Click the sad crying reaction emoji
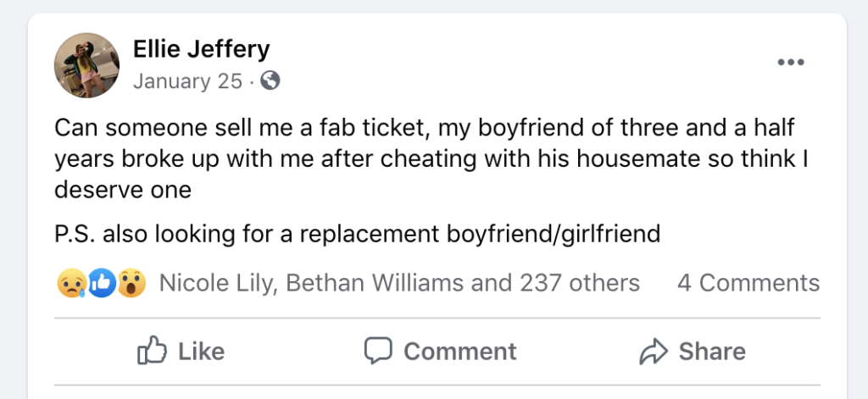Viewport: 868px width, 399px height. click(x=71, y=283)
